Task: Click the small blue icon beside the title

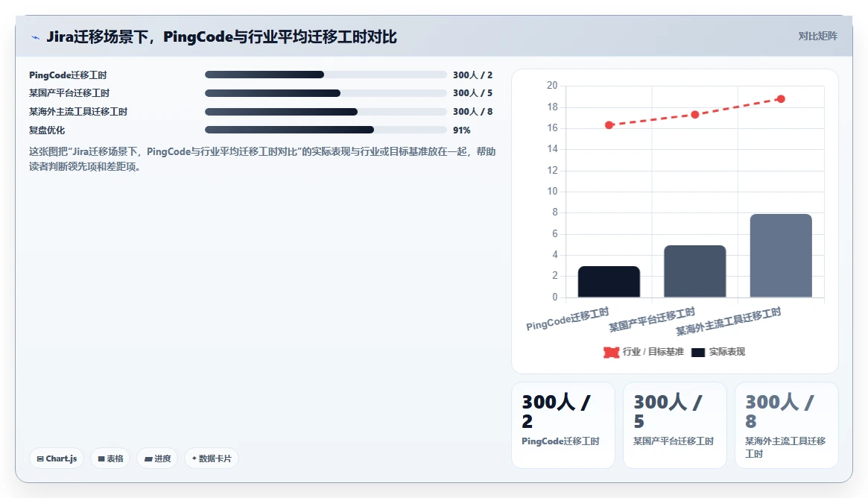Action: (36, 38)
